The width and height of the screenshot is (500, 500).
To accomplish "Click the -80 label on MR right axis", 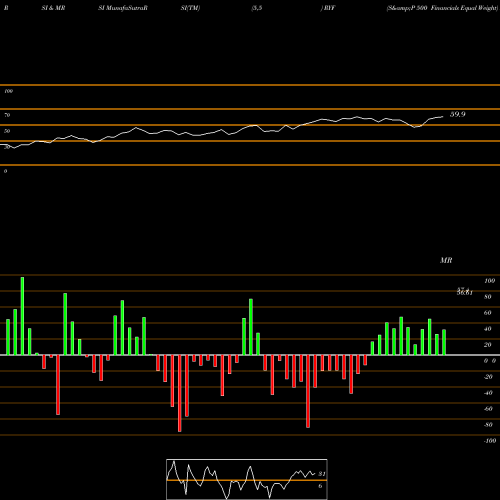I will click(488, 425).
